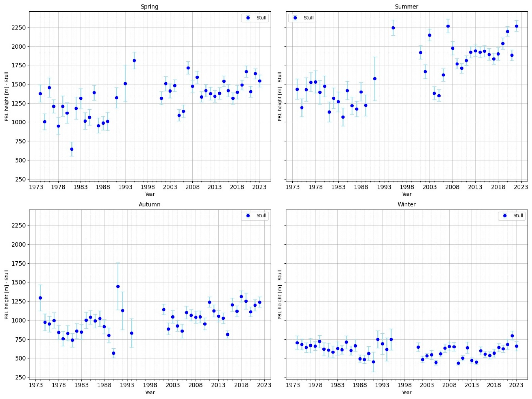
Task: Click the Autumn plot title
Action: (149, 204)
